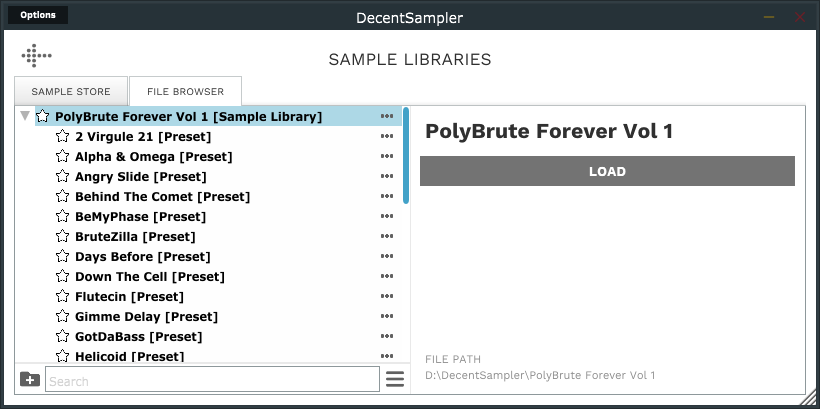The image size is (820, 409).
Task: Open three-dot menu for PolyBrute Forever Vol 1
Action: point(387,117)
